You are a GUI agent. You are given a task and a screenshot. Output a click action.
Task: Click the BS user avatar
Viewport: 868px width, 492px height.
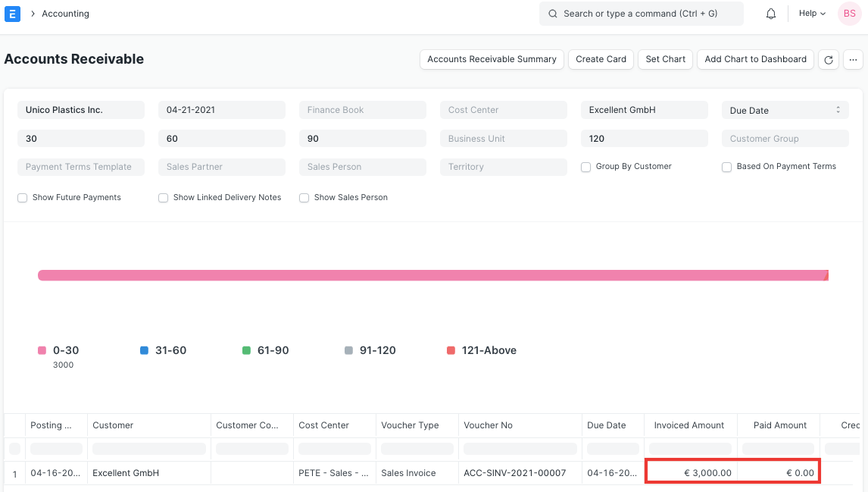pos(848,13)
